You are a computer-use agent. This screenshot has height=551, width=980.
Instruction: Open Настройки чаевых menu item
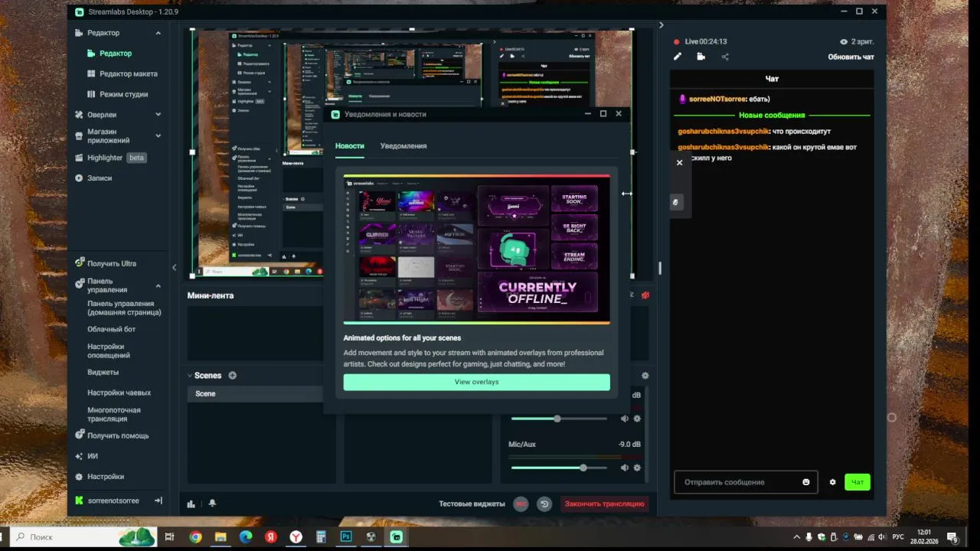tap(119, 393)
